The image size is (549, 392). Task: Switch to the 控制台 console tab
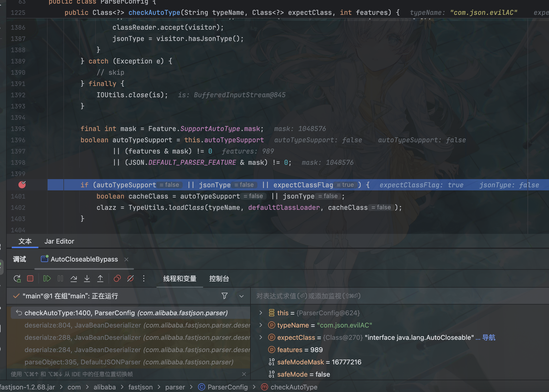coord(219,278)
